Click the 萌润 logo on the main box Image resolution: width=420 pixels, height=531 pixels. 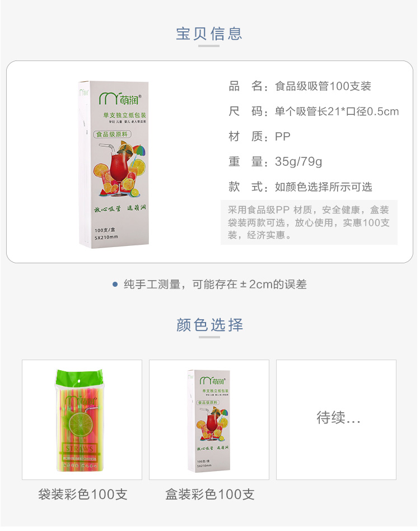click(x=120, y=99)
